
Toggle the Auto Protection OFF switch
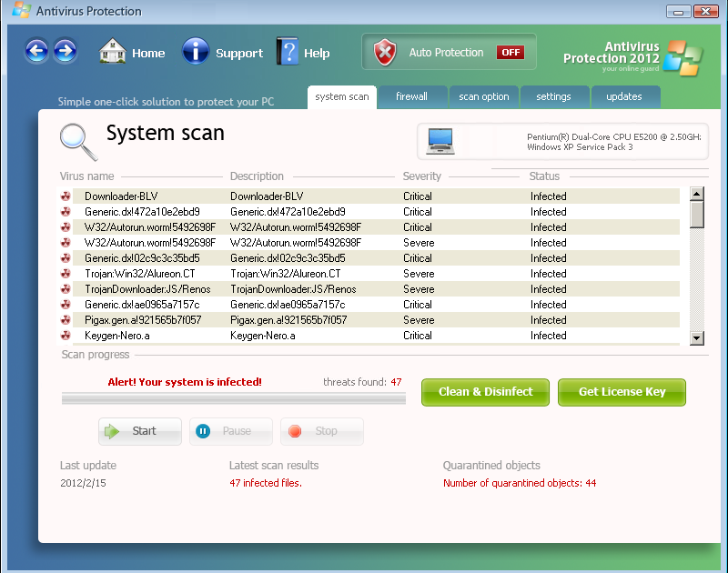click(x=511, y=53)
